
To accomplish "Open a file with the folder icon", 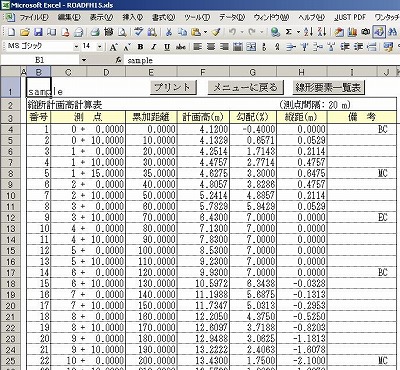I will click(x=25, y=32).
